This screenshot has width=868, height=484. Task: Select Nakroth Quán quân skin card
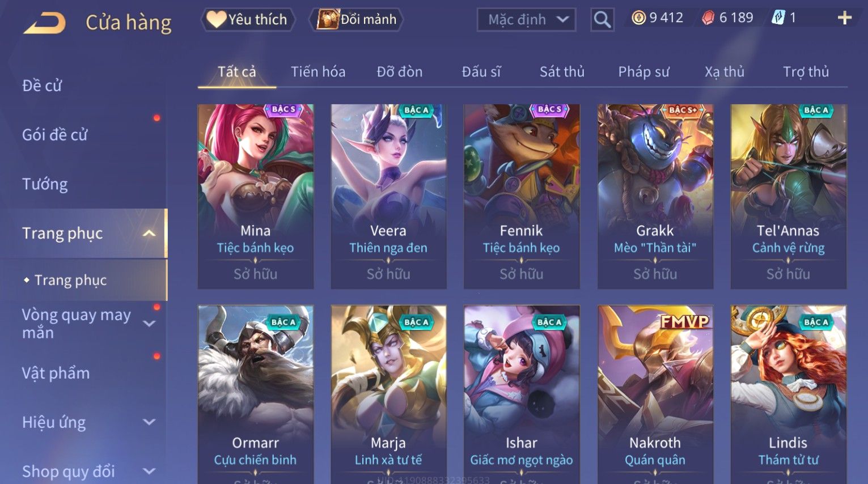point(655,394)
